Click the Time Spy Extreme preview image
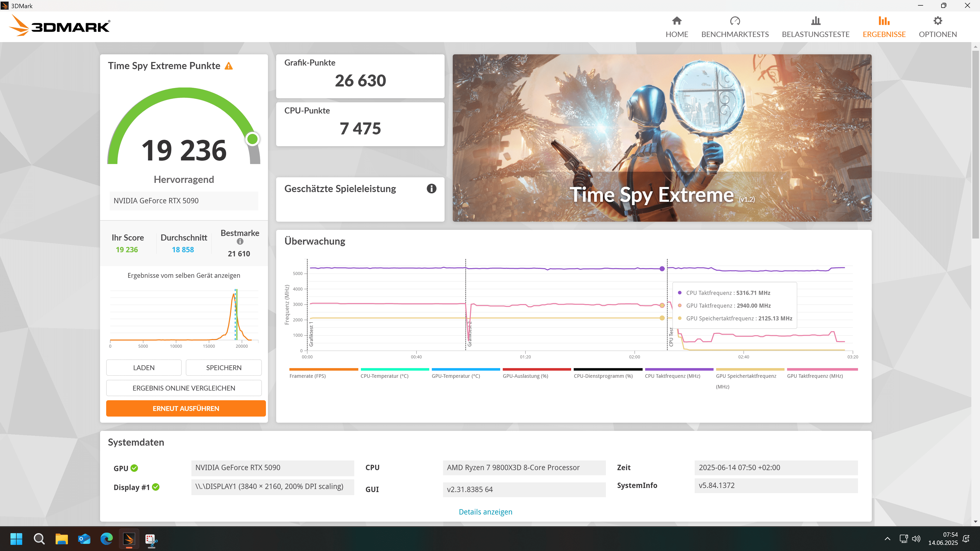 point(661,138)
